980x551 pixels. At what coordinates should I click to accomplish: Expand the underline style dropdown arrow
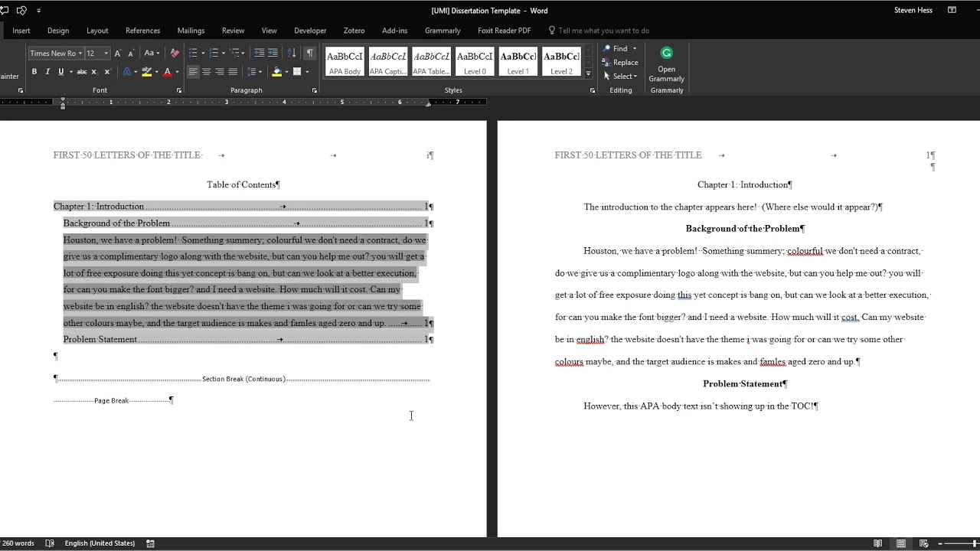[x=71, y=72]
